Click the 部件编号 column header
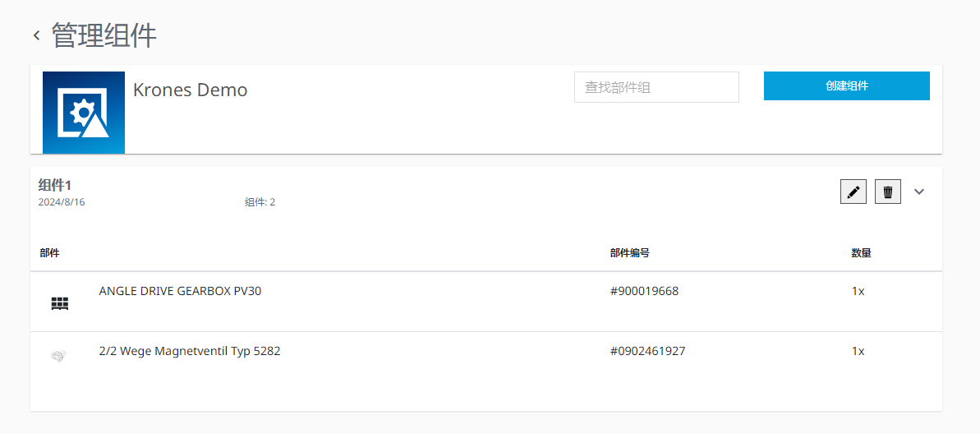 coord(630,253)
